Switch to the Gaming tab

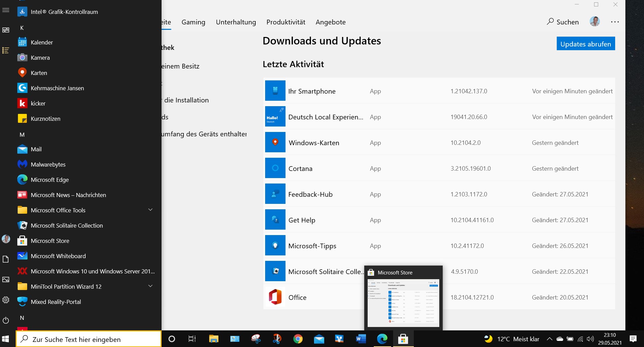coord(193,22)
